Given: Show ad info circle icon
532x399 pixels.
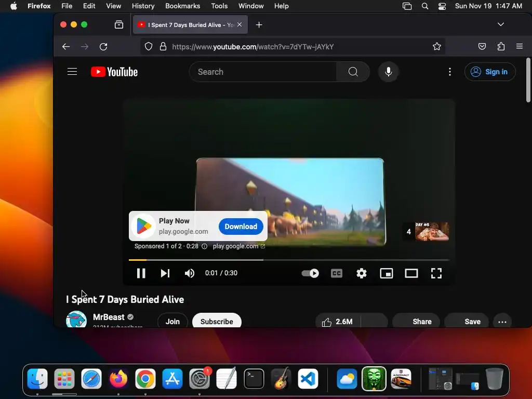Looking at the screenshot, I should click(x=204, y=246).
